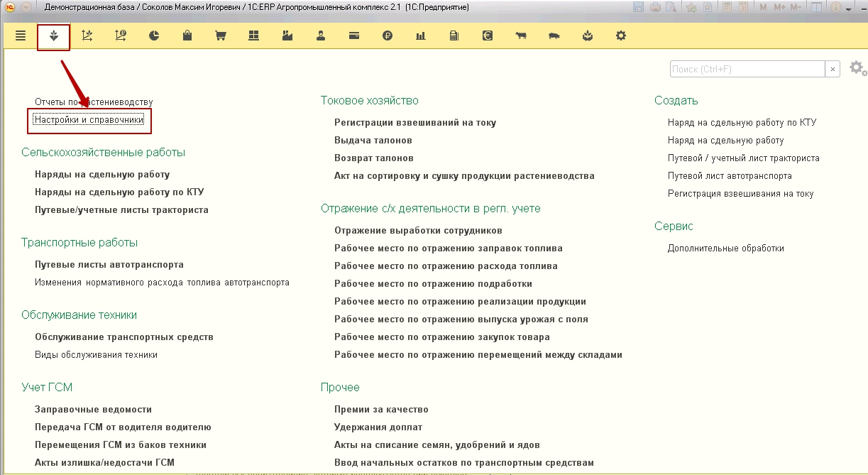The image size is (868, 475).
Task: Click the M- memory button
Action: coord(796,7)
